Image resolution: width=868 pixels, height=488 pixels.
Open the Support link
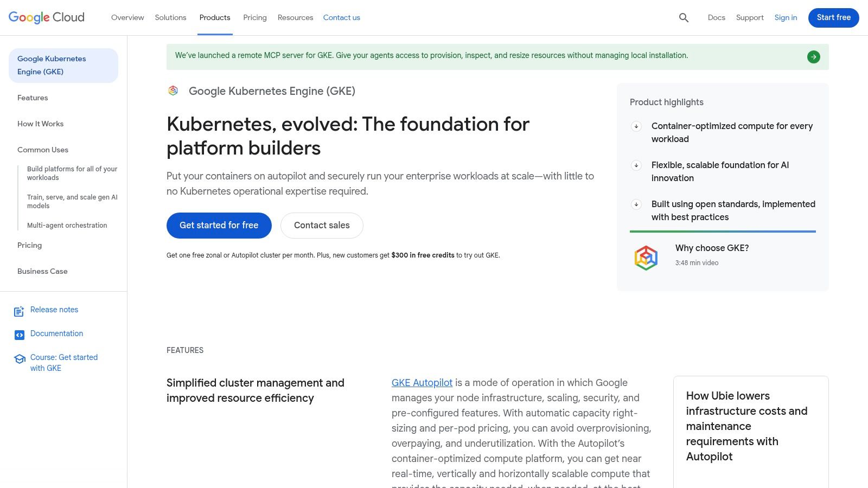pyautogui.click(x=750, y=17)
